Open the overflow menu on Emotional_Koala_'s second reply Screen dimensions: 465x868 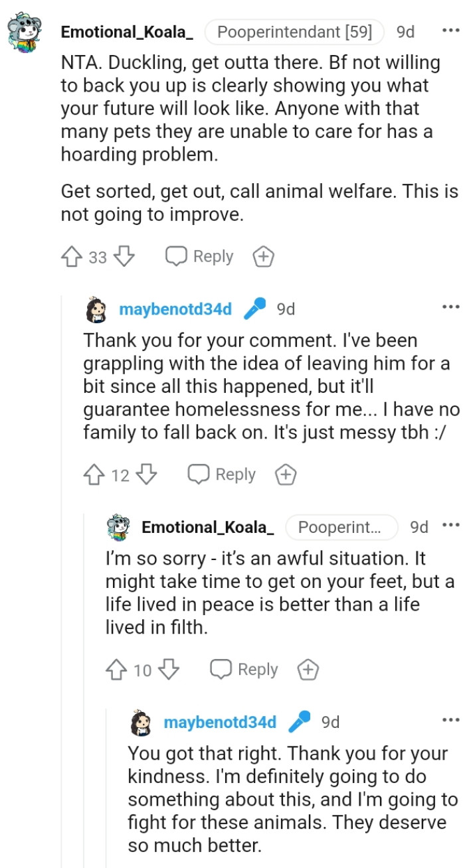[x=451, y=525]
